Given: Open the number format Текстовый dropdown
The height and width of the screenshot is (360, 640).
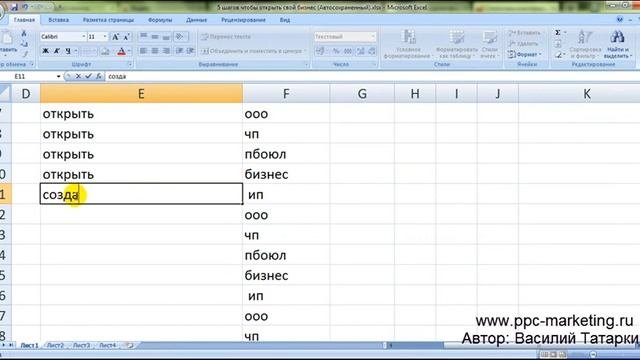Looking at the screenshot, I should 373,37.
